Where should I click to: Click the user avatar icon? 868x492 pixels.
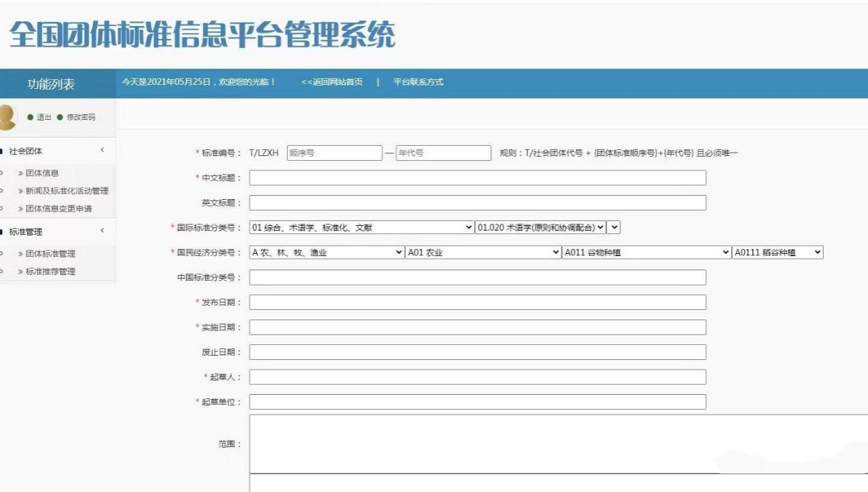(x=7, y=117)
